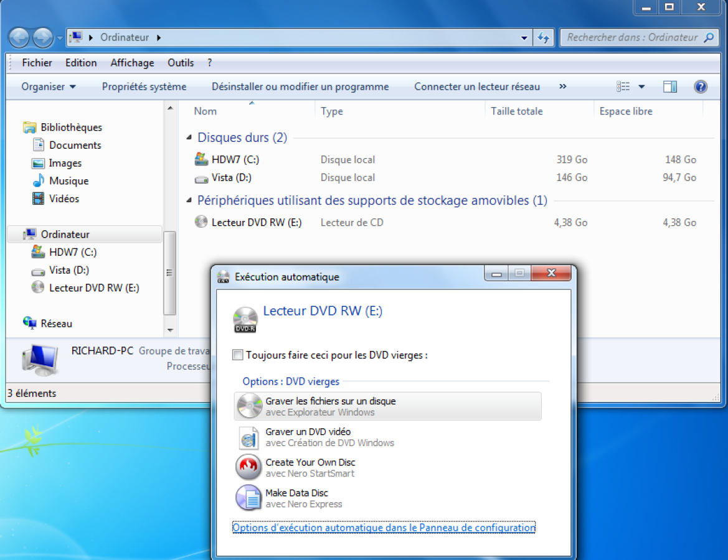Expand the view mode dropdown arrow
The image size is (728, 560).
(x=641, y=86)
